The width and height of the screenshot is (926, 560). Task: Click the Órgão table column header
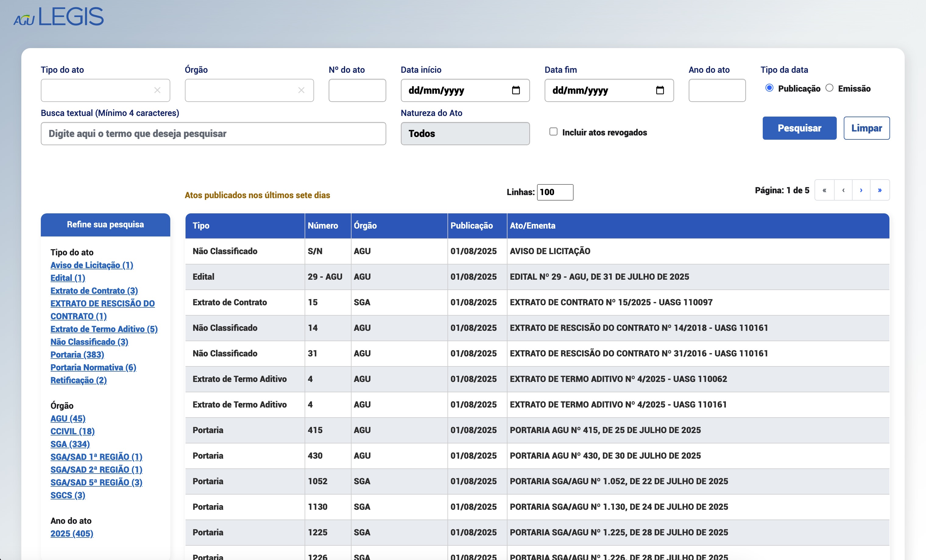coord(399,226)
